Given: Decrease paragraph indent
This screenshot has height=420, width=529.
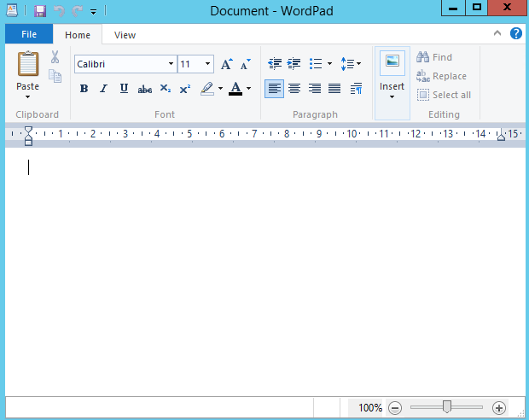Looking at the screenshot, I should pos(275,63).
